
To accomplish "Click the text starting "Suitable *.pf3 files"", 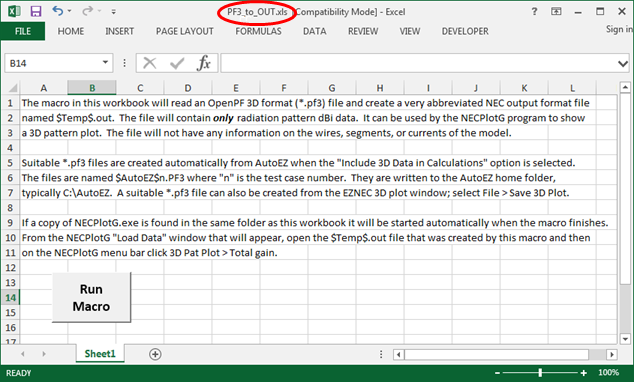I will [x=298, y=163].
